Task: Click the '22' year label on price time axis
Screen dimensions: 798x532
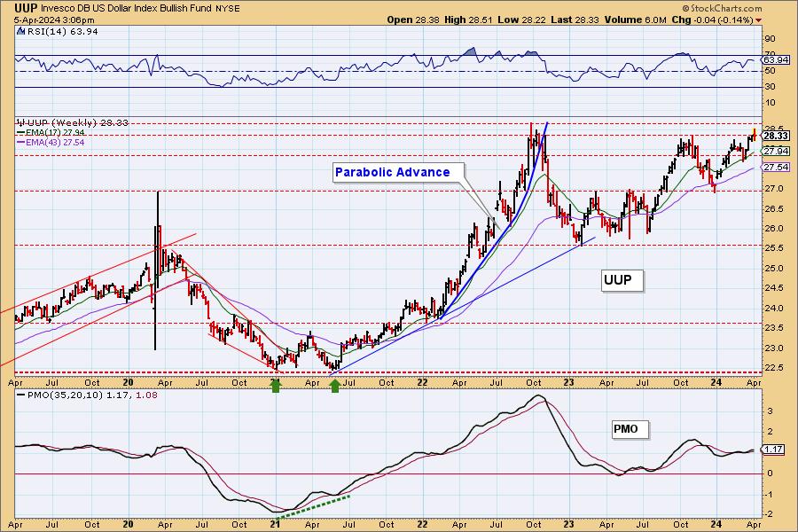Action: [422, 383]
